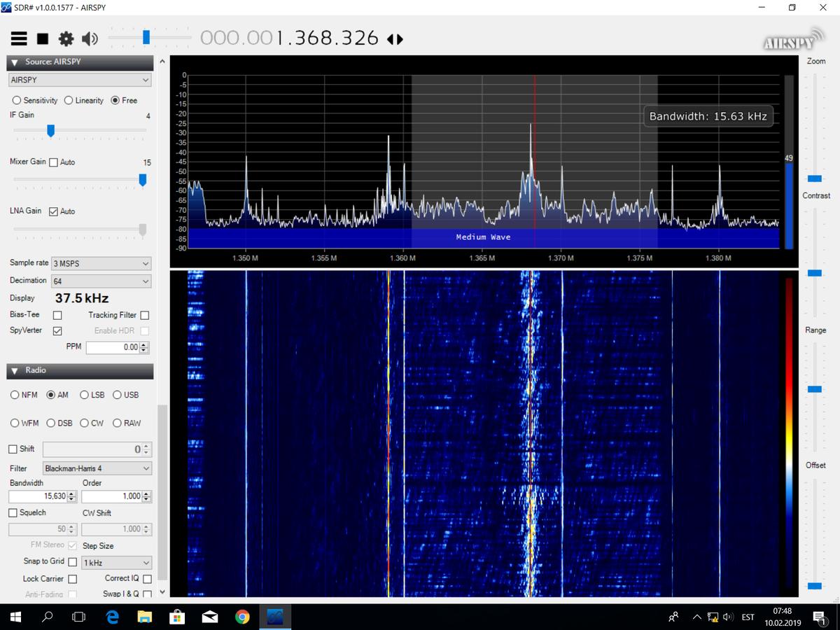Screen dimensions: 840x630
Task: Click the Bandwidth value field
Action: [x=38, y=496]
